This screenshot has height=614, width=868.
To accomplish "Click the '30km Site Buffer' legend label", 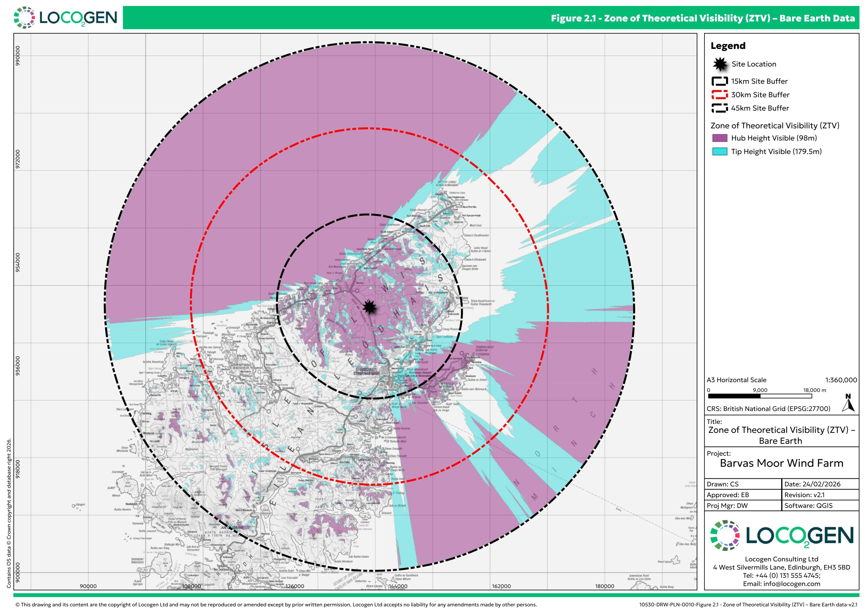I will pyautogui.click(x=760, y=95).
